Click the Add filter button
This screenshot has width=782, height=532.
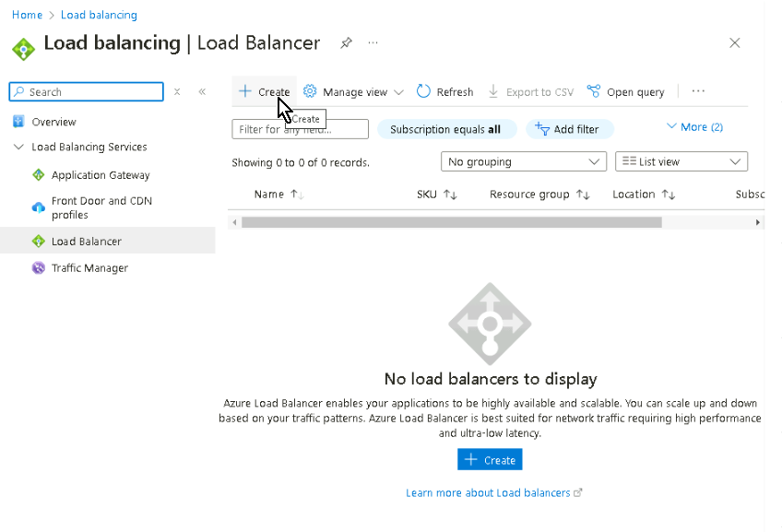point(570,129)
